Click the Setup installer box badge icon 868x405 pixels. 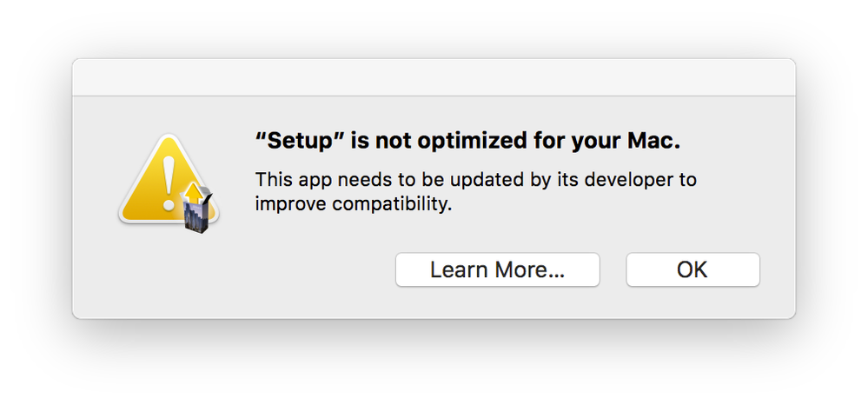200,210
